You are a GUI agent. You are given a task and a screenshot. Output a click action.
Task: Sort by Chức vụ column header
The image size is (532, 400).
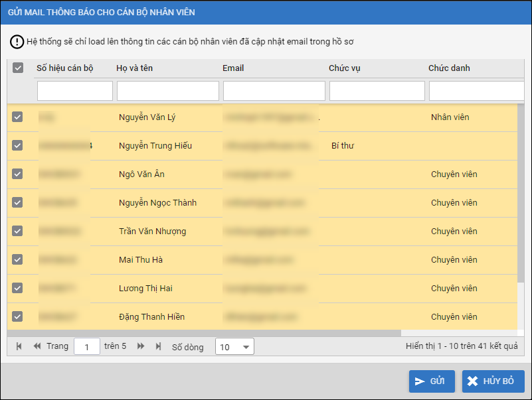tap(345, 68)
